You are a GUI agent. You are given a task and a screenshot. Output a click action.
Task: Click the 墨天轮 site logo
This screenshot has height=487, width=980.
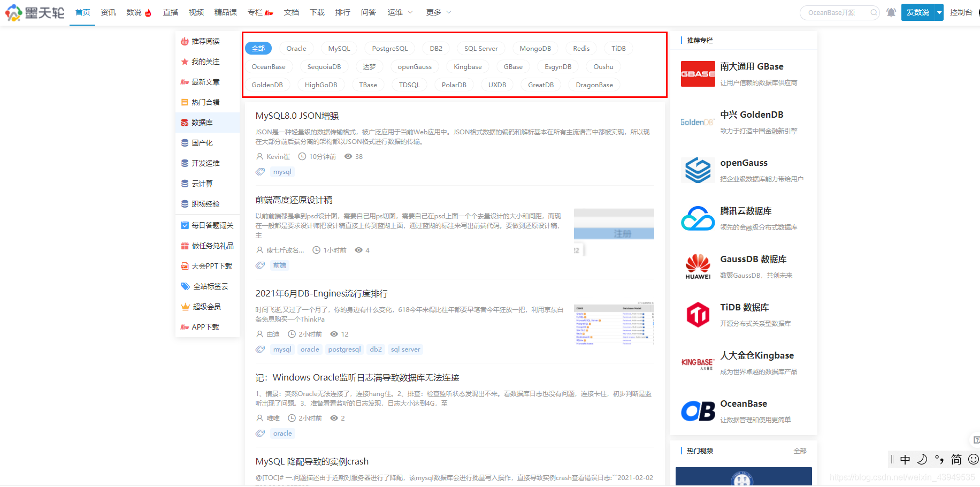point(35,12)
